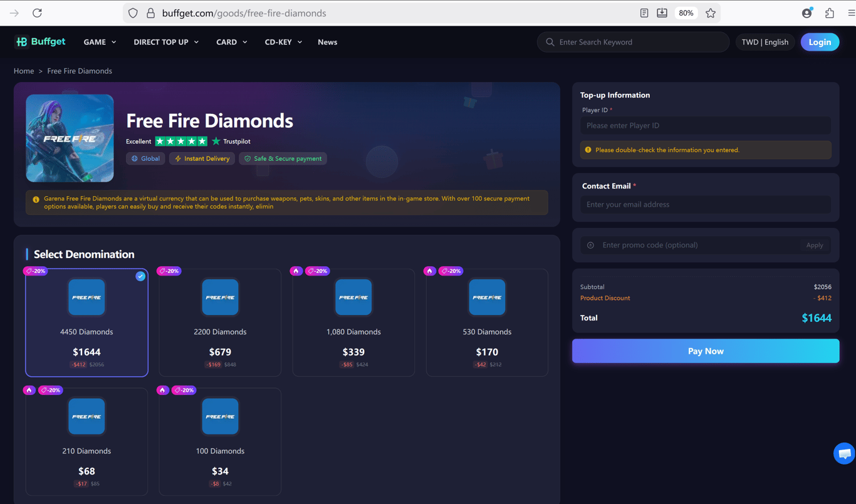The image size is (856, 504).
Task: Expand the DIRECT TOP UP dropdown
Action: point(166,42)
